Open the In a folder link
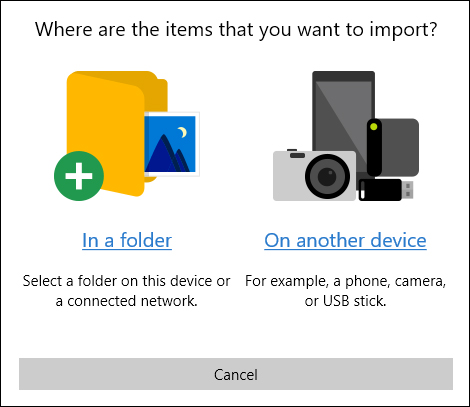The height and width of the screenshot is (407, 470). tap(127, 240)
